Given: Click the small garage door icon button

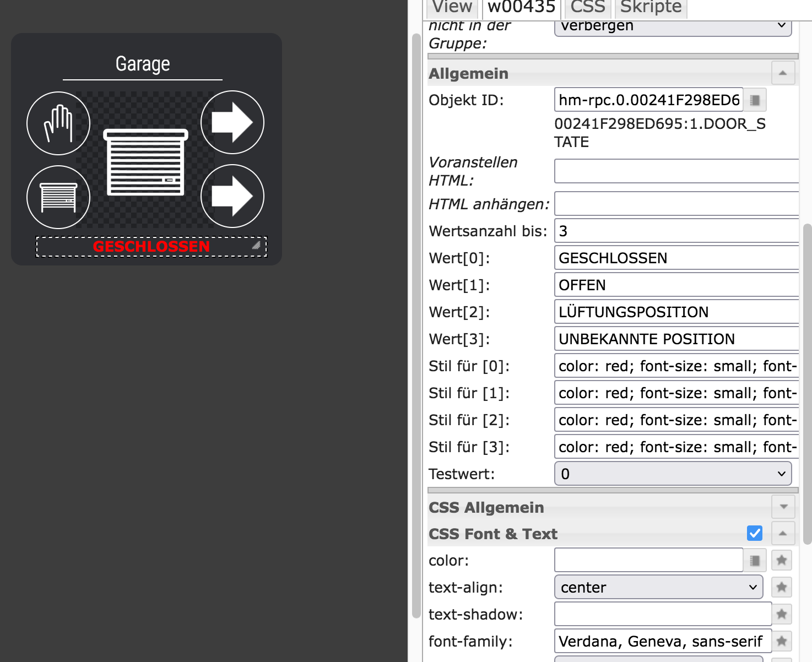Looking at the screenshot, I should click(58, 197).
